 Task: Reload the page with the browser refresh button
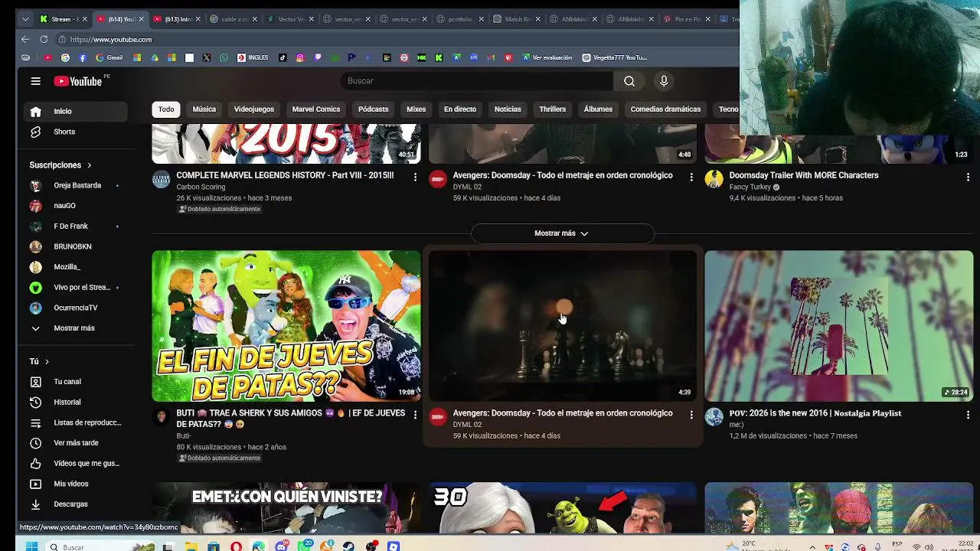click(x=44, y=39)
